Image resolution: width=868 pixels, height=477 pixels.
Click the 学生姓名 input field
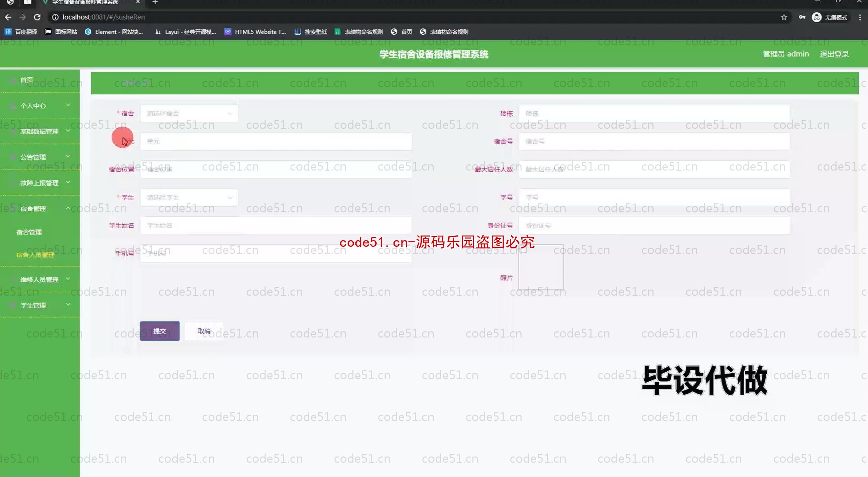[276, 226]
